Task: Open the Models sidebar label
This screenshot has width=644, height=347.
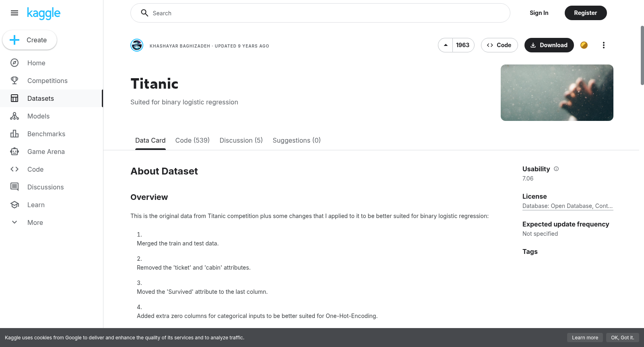Action: pyautogui.click(x=39, y=116)
